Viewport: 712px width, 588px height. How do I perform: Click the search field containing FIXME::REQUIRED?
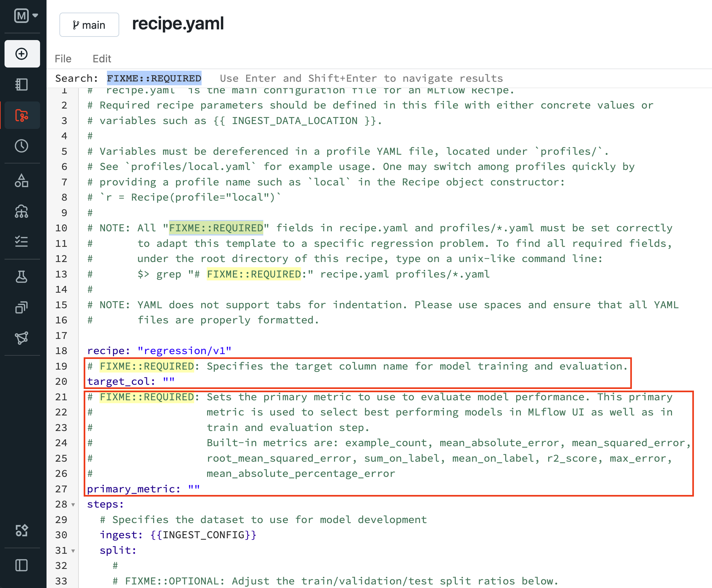[154, 78]
